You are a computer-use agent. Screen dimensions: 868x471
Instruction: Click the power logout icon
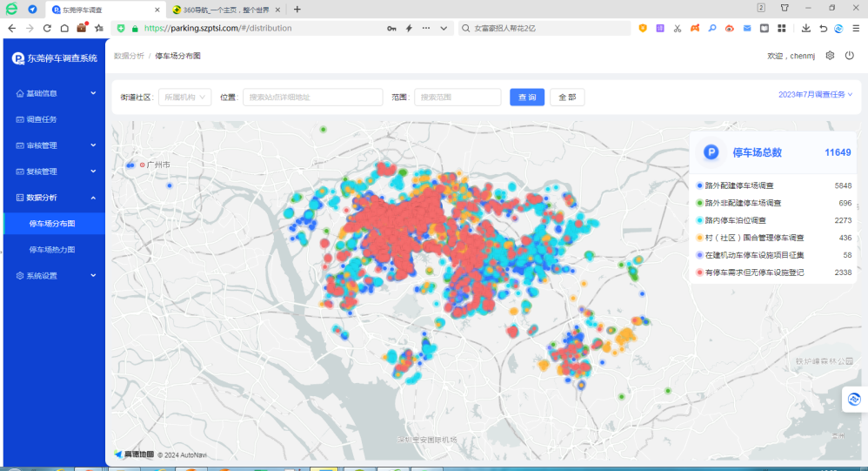click(850, 56)
